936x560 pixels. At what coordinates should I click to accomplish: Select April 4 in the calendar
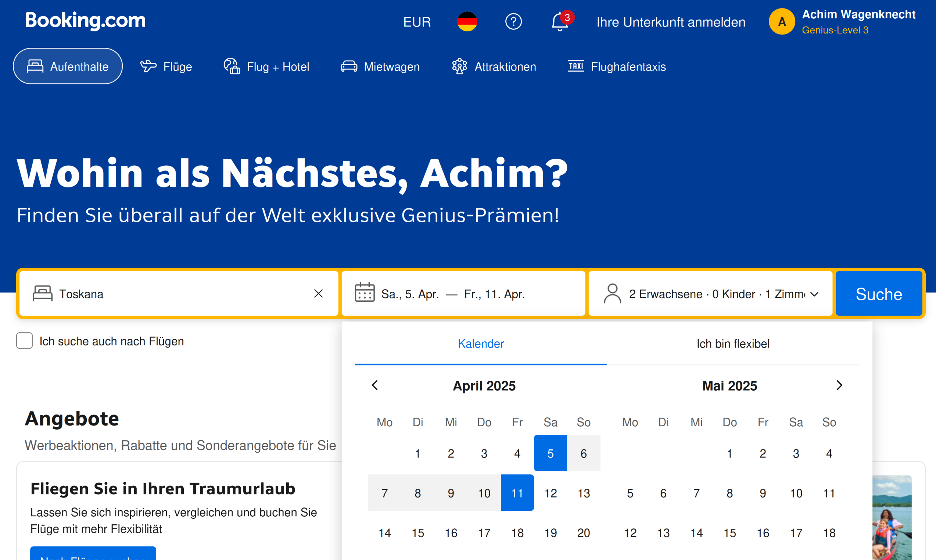(x=517, y=453)
